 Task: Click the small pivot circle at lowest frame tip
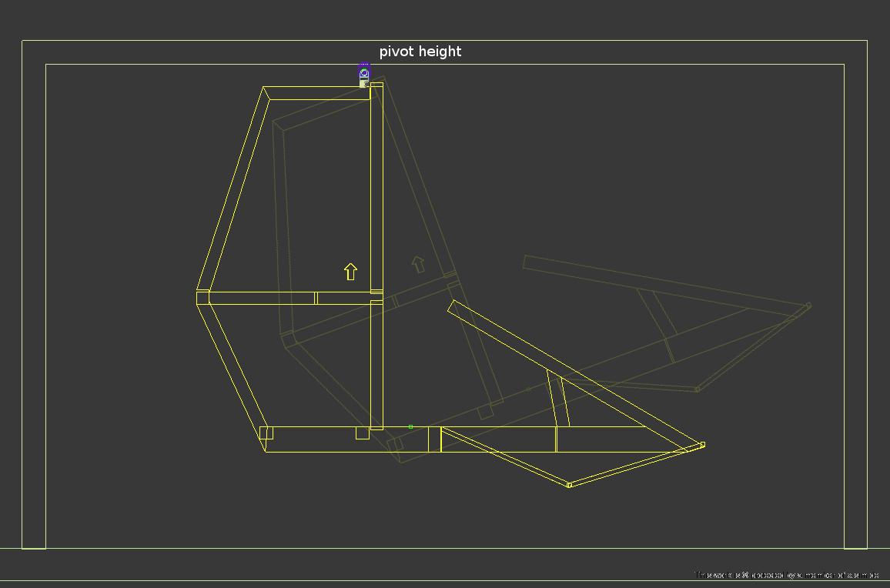569,485
